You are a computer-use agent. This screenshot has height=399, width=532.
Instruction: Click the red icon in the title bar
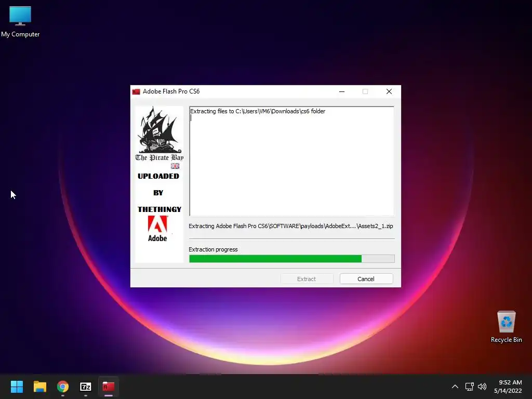click(136, 91)
